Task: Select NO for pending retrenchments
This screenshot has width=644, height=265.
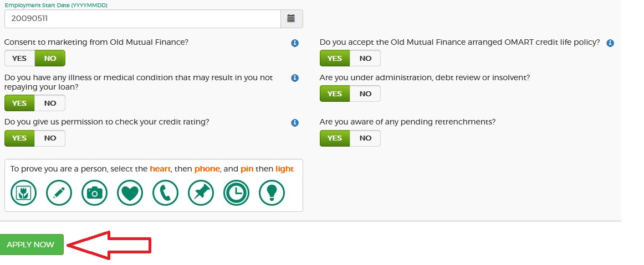Action: point(365,138)
